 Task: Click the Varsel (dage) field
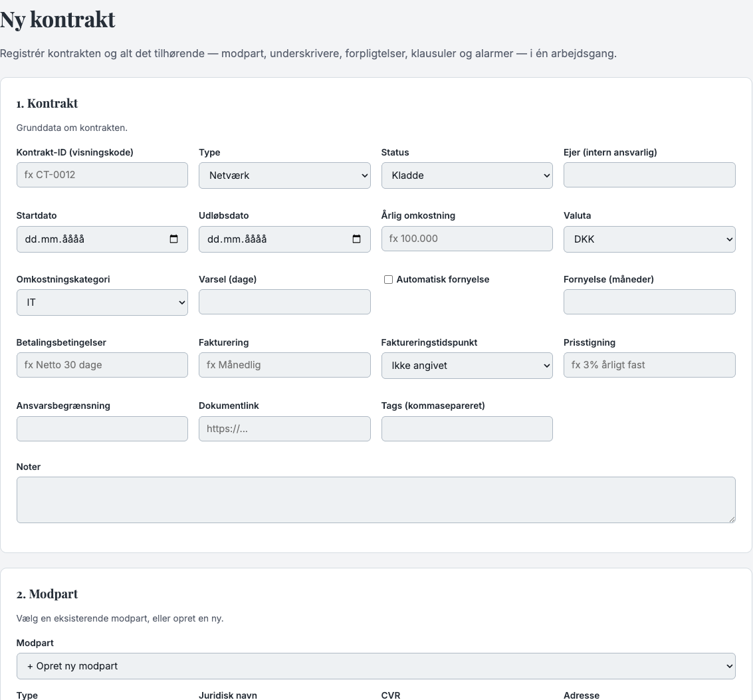[x=284, y=302]
